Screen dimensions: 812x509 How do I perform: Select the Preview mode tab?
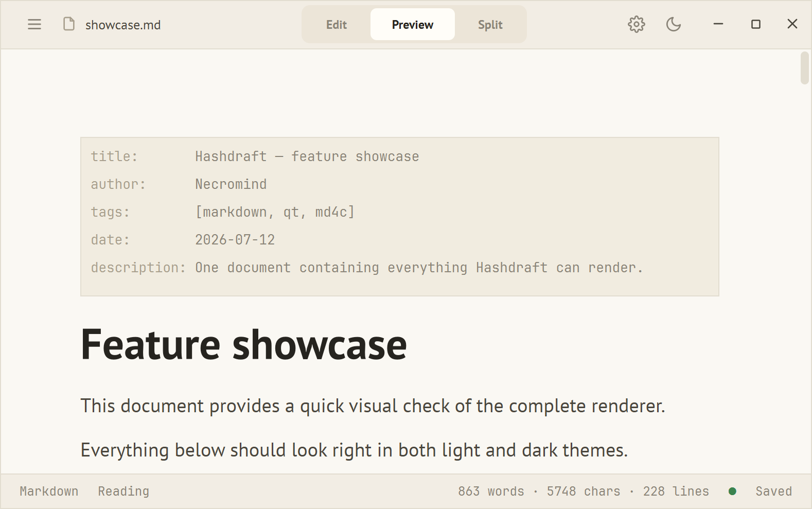pos(413,25)
